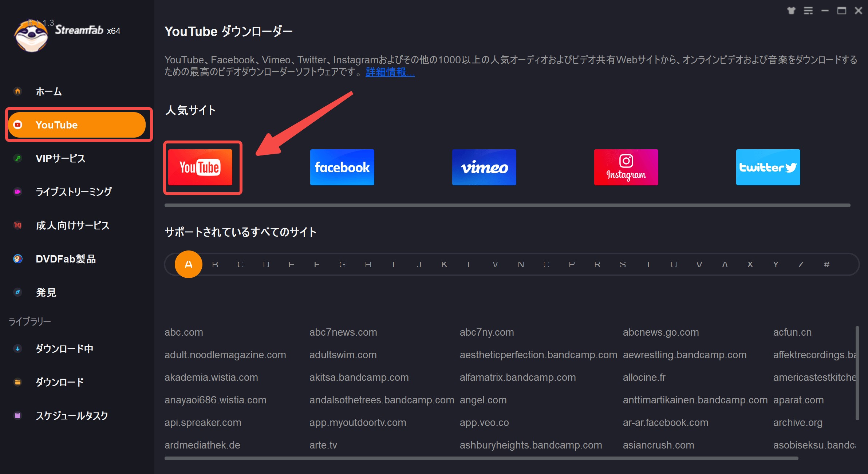Open aestheticperfection.bandcamp.com entry

tap(538, 355)
